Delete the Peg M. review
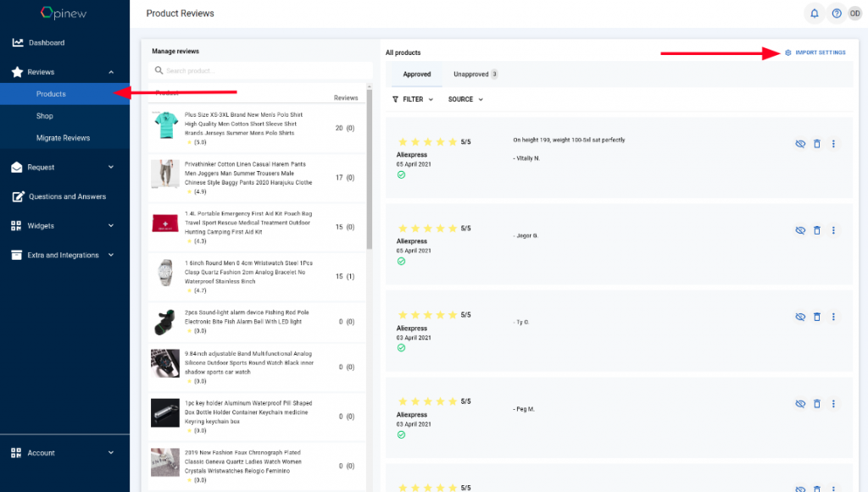Viewport: 868px width, 492px height. pos(816,404)
